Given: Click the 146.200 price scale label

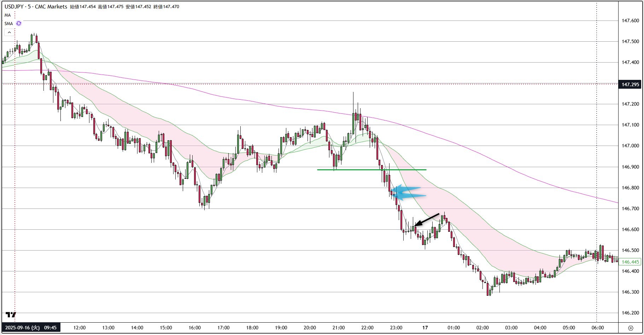Looking at the screenshot, I should tap(630, 313).
